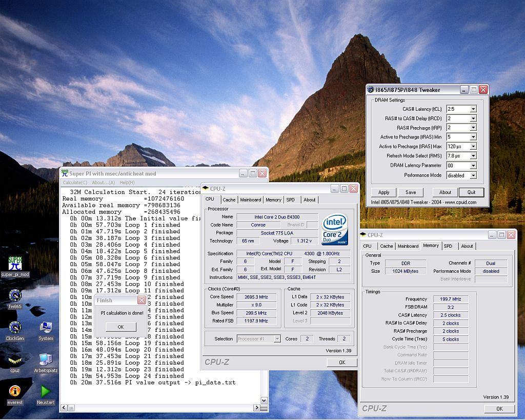The image size is (525, 420).
Task: Click the Voltage value 1.312 v
Action: (304, 241)
